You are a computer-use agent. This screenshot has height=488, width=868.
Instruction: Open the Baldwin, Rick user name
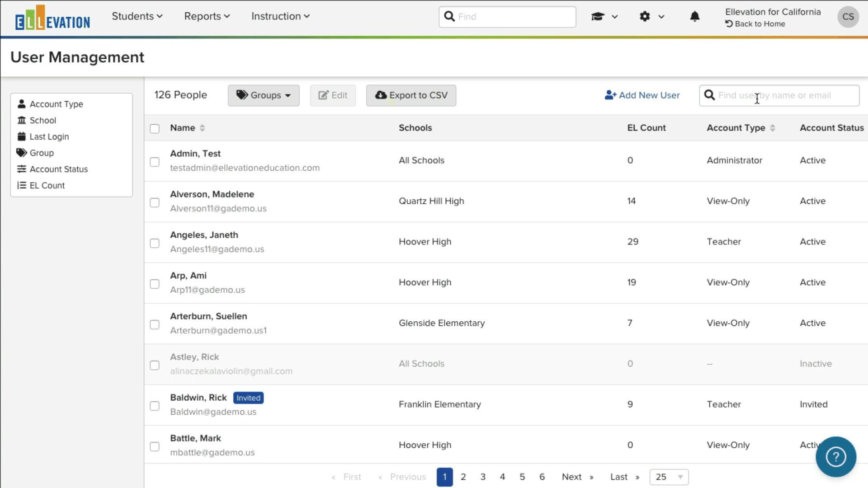tap(198, 398)
